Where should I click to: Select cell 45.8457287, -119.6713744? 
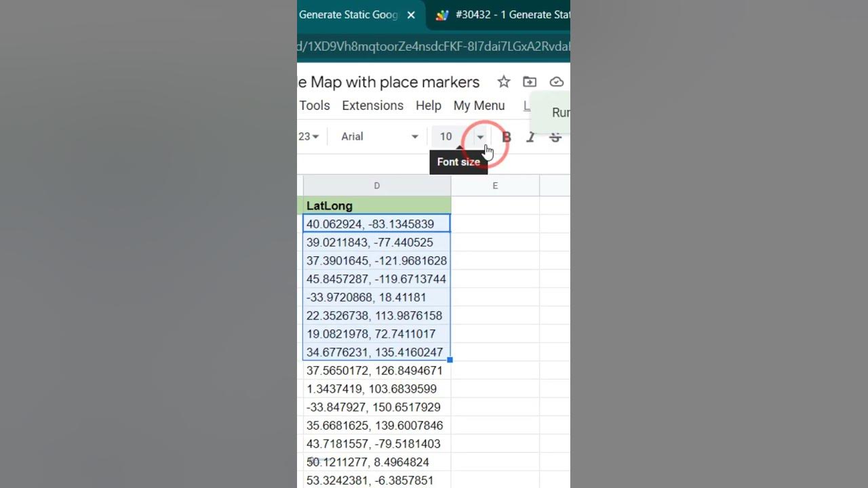click(x=376, y=279)
